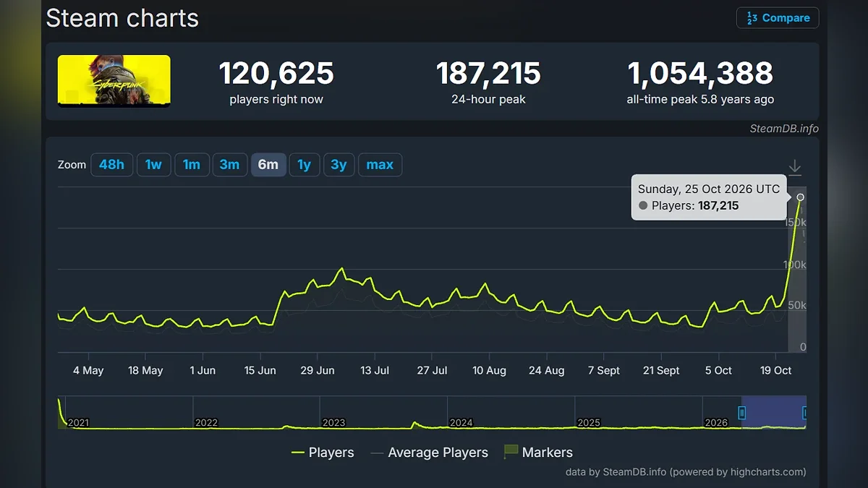Toggle the Players series in legend
Viewport: 868px width, 488px height.
(323, 453)
